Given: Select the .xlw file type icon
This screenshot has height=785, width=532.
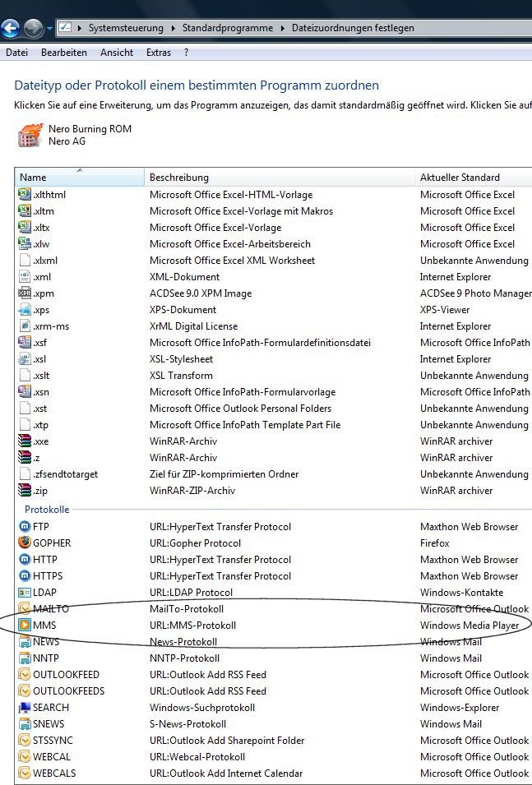Looking at the screenshot, I should 25,244.
